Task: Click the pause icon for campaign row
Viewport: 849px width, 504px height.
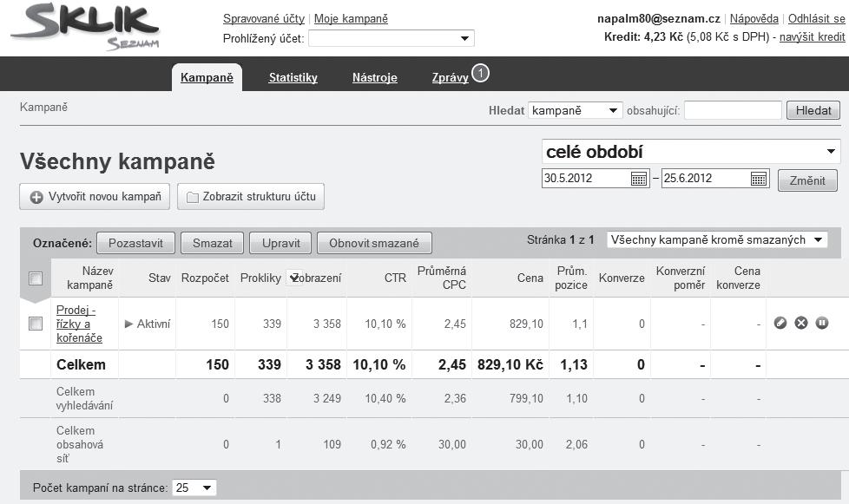Action: pos(822,323)
